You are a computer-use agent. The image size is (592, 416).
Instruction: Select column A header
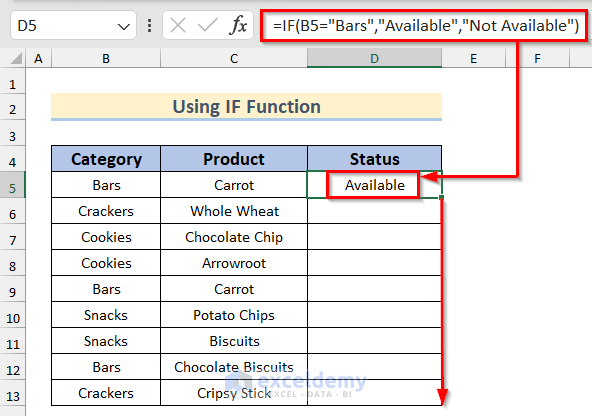(x=39, y=59)
